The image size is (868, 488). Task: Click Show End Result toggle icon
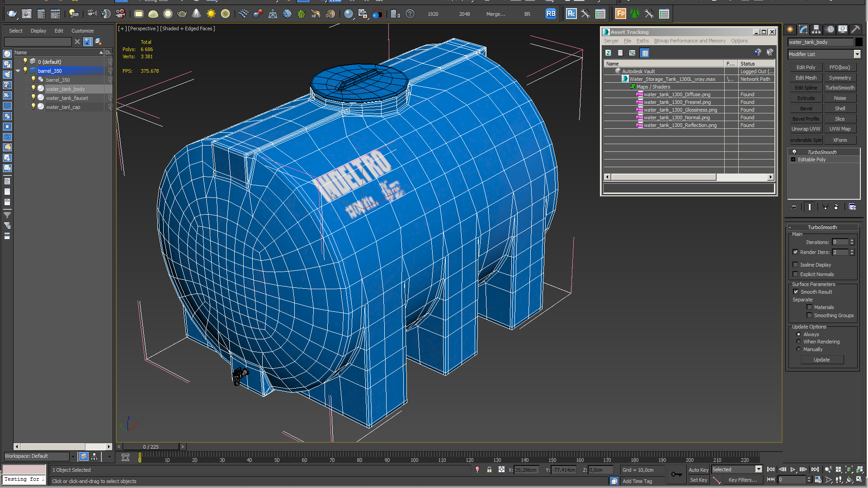pyautogui.click(x=809, y=207)
